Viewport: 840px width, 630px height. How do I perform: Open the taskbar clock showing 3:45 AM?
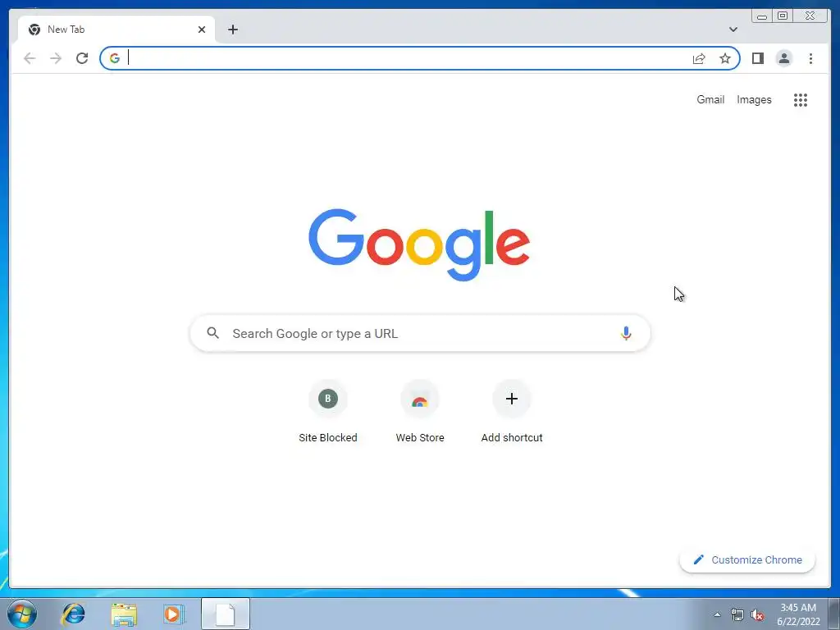(x=798, y=614)
